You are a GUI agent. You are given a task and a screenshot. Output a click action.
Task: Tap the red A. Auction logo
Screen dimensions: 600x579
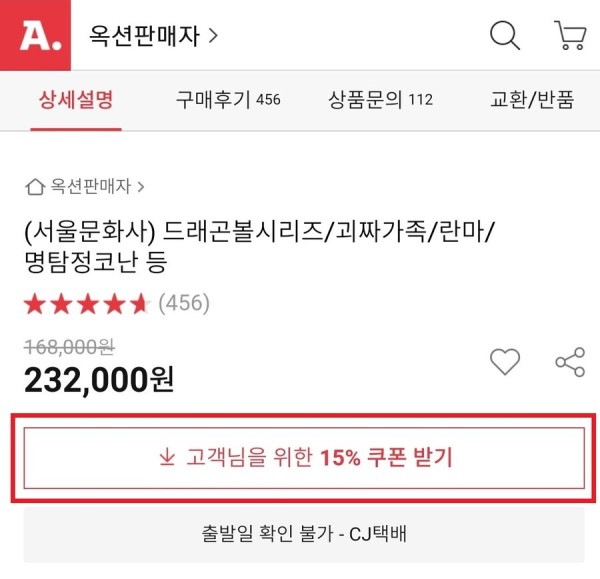35,35
